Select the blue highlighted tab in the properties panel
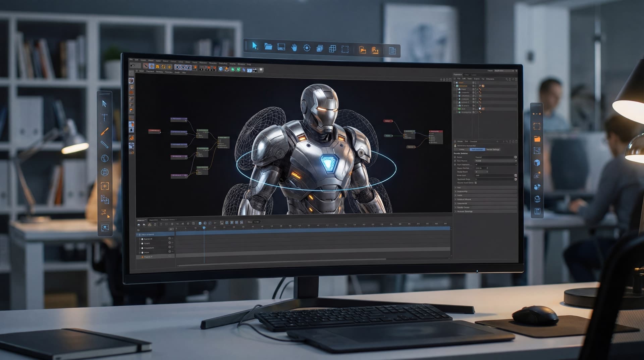This screenshot has width=644, height=360. 477,149
